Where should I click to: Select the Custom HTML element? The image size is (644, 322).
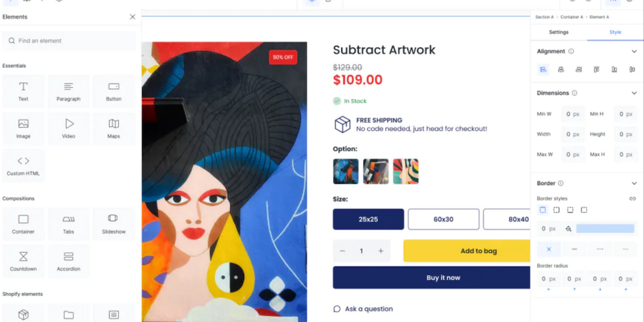pos(23,165)
